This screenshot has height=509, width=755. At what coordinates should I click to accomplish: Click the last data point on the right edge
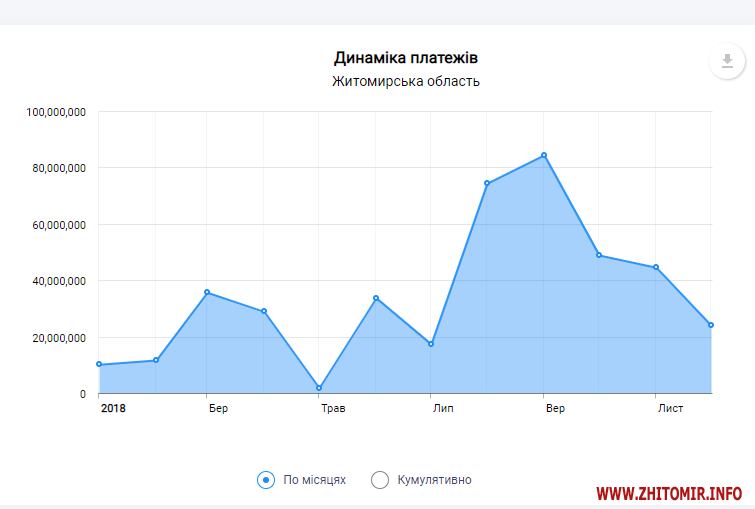(711, 325)
